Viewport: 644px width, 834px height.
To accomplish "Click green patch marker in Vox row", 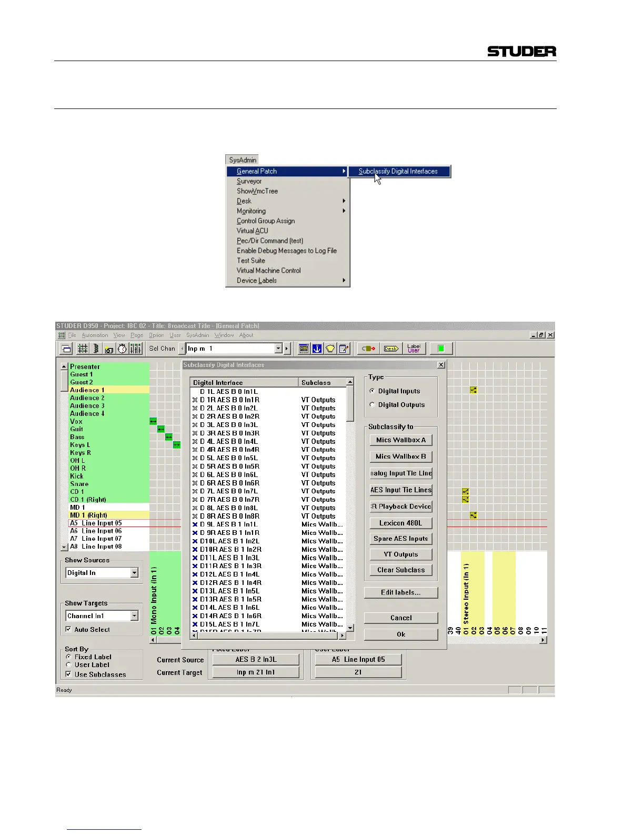I will click(153, 421).
